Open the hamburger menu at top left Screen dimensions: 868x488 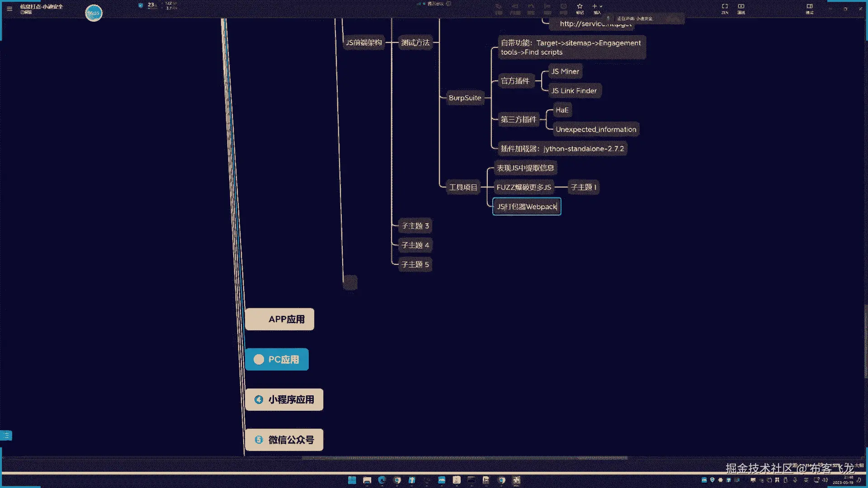tap(9, 9)
